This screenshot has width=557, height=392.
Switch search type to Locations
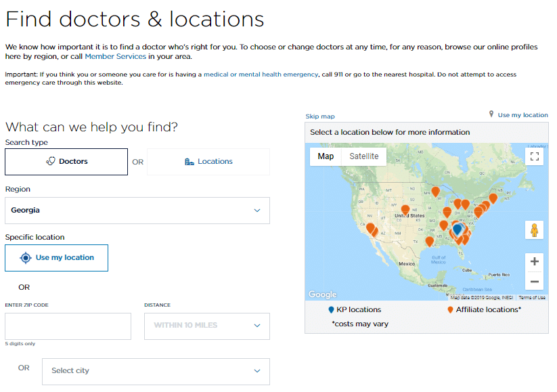coord(208,162)
